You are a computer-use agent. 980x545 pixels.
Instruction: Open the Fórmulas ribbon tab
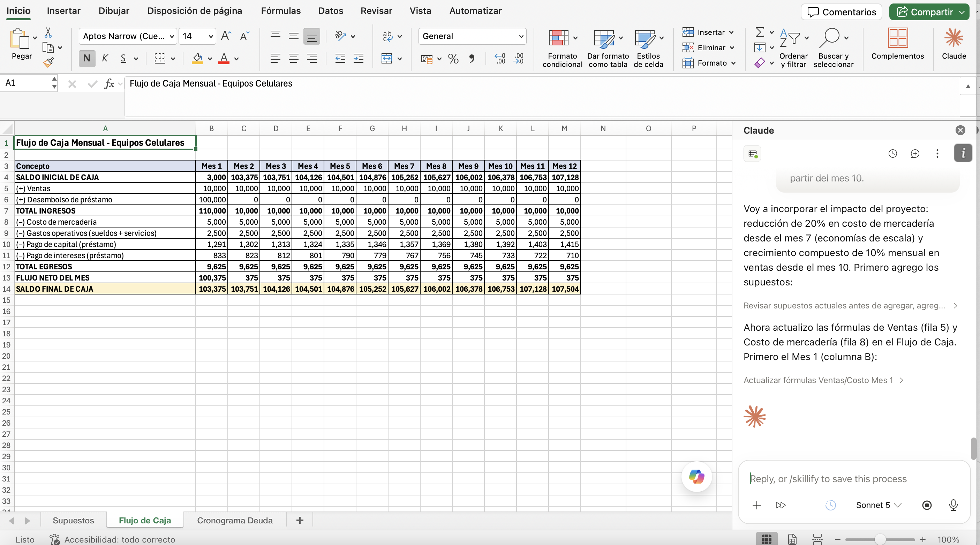(281, 11)
